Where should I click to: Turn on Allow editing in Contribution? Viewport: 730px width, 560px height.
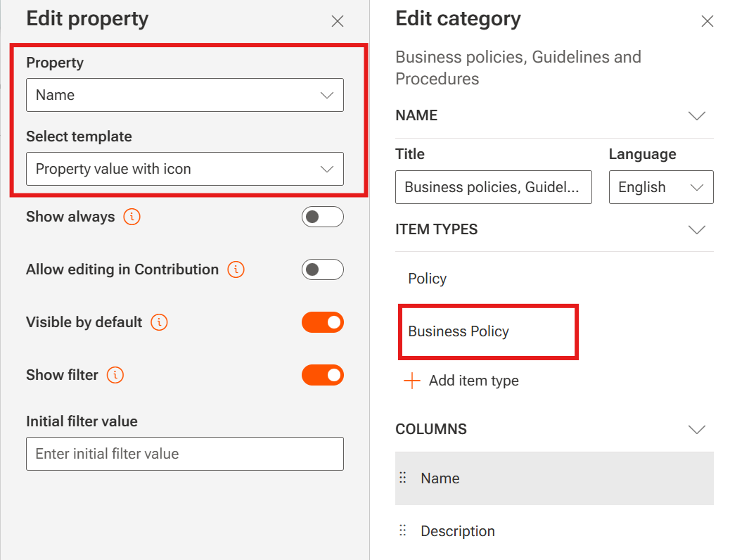click(x=322, y=269)
